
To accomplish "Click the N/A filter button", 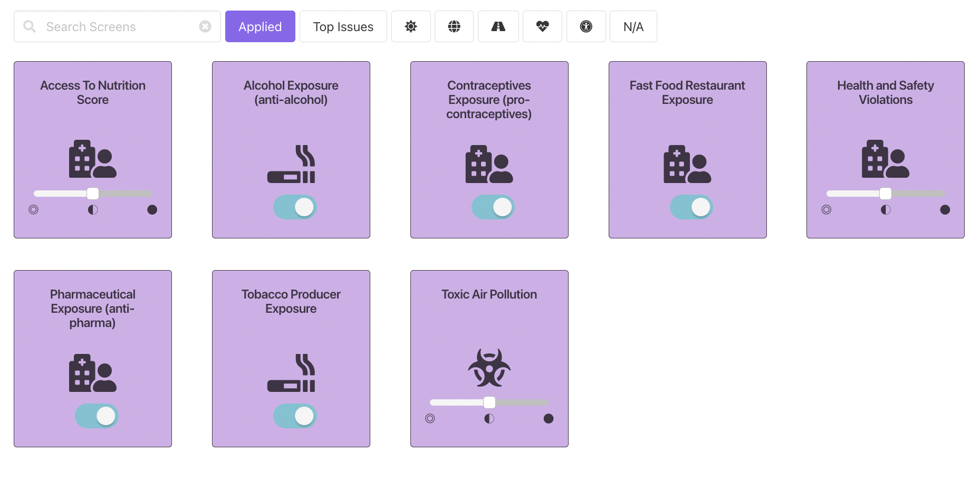I will click(633, 26).
